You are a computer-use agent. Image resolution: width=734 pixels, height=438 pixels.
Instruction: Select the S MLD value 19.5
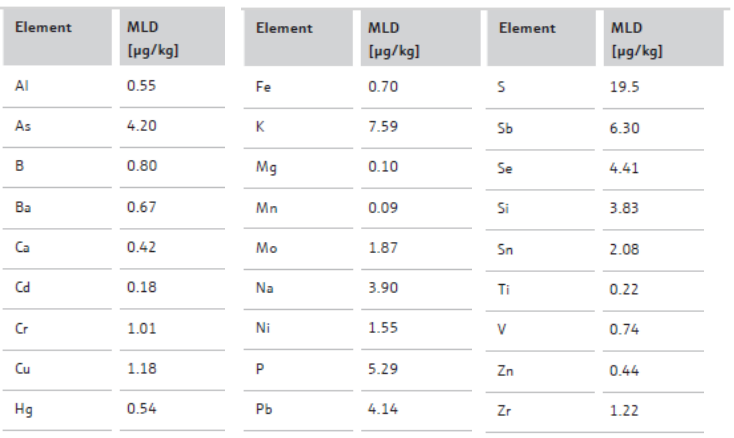point(624,87)
